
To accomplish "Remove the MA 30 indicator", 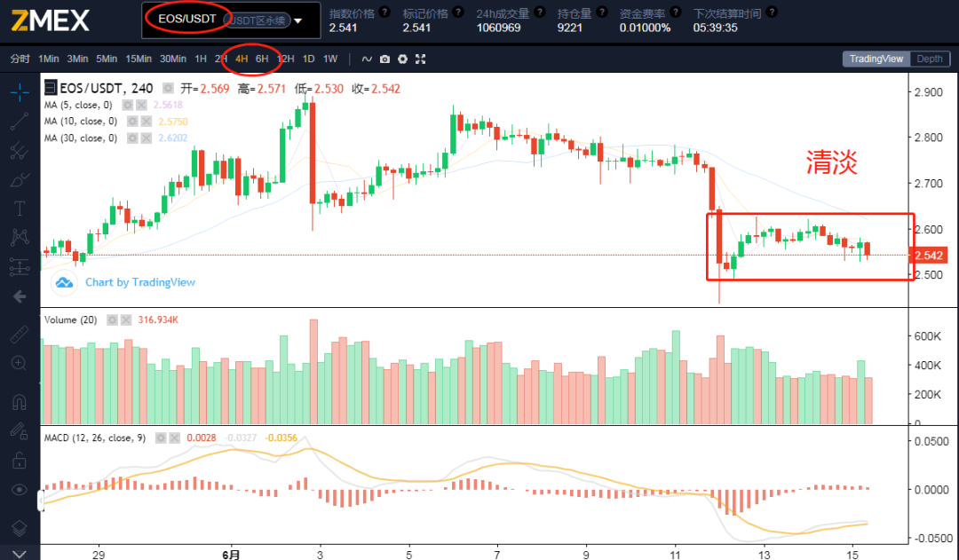I will (147, 138).
